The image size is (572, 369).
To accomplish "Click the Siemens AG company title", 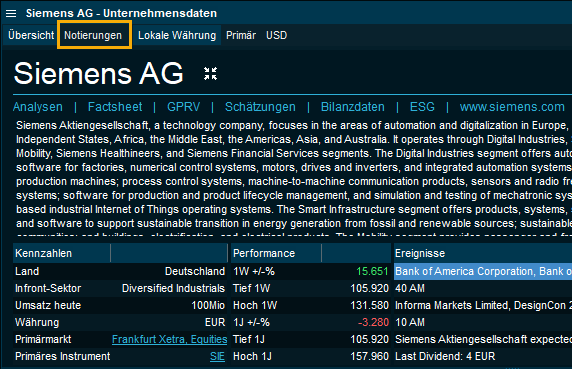I will 98,73.
